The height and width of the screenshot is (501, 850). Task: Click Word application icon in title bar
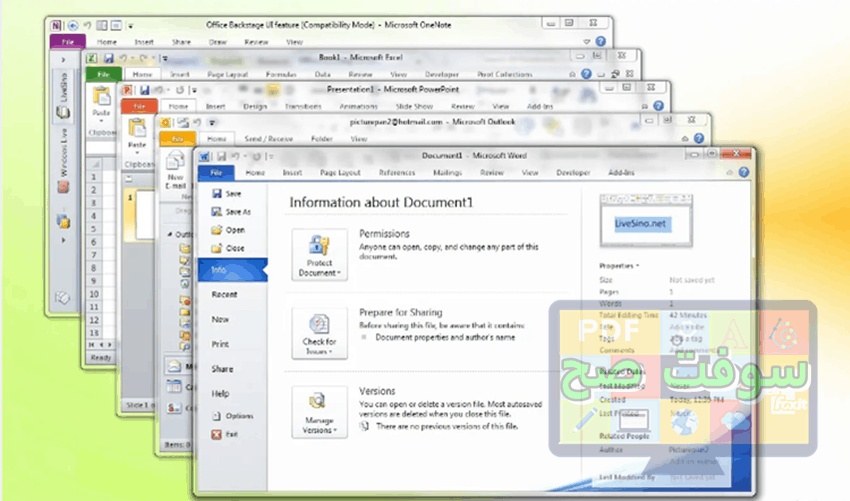[204, 157]
